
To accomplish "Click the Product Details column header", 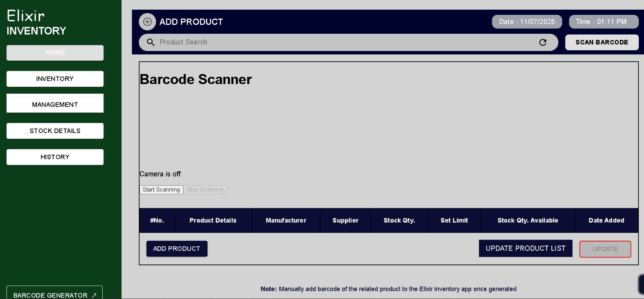I will coord(213,220).
